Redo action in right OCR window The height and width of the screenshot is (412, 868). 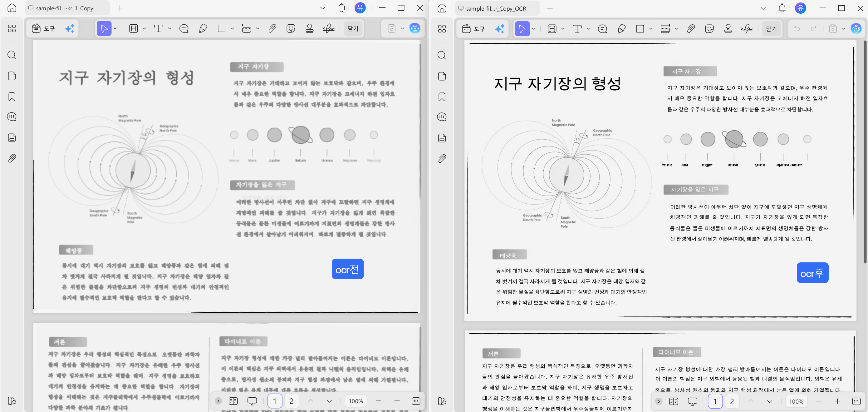coord(814,29)
